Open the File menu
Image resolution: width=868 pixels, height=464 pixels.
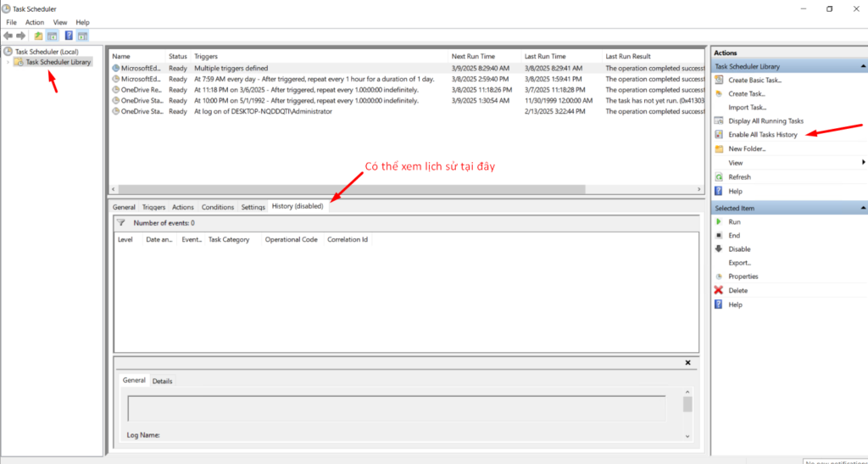point(12,22)
